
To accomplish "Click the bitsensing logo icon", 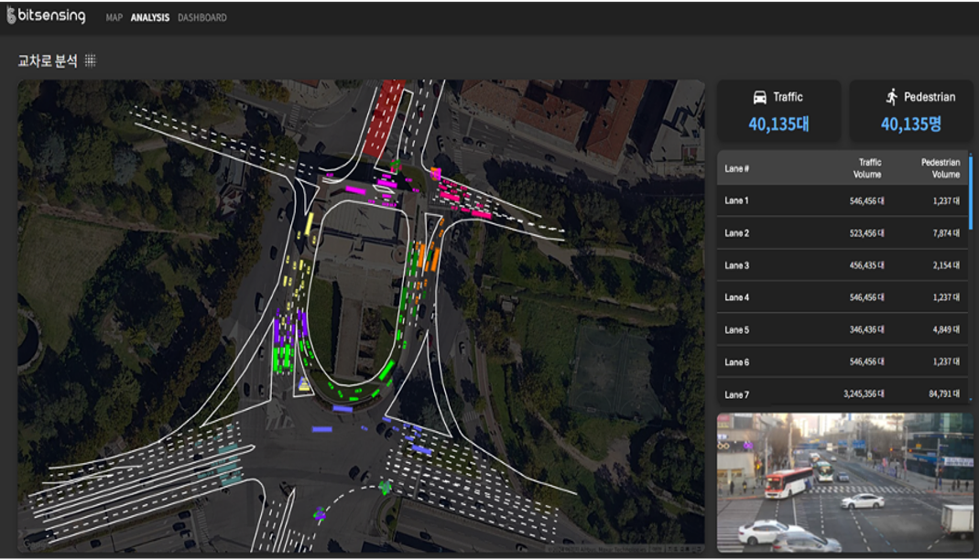I will (12, 16).
